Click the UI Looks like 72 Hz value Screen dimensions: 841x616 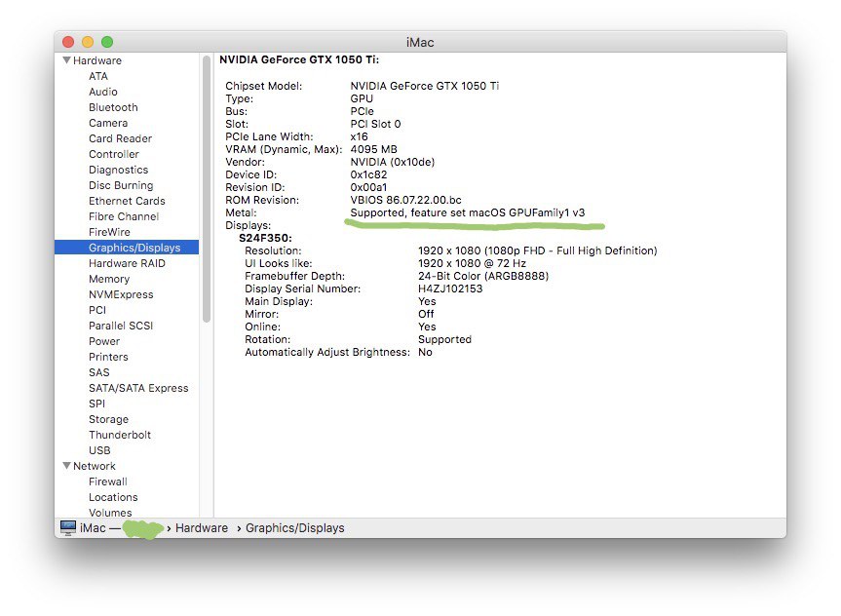click(472, 263)
